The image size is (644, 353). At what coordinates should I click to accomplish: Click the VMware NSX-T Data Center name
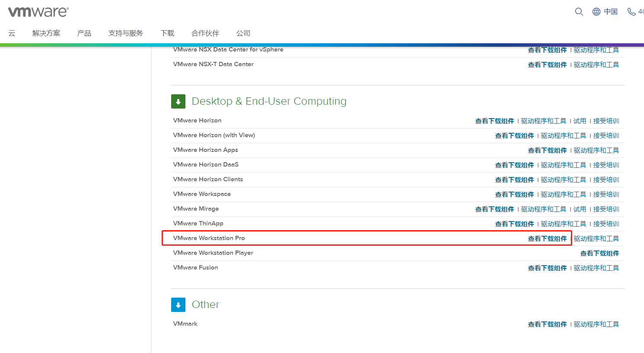point(213,64)
